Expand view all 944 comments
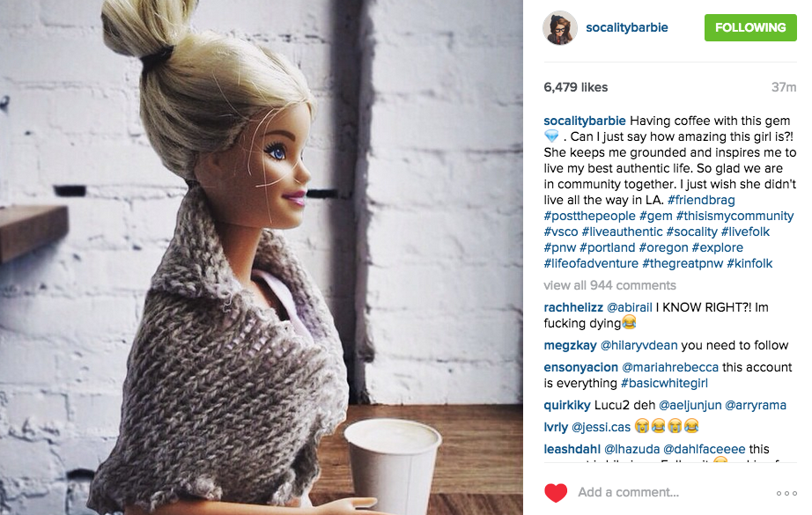This screenshot has width=812, height=515. click(x=609, y=285)
